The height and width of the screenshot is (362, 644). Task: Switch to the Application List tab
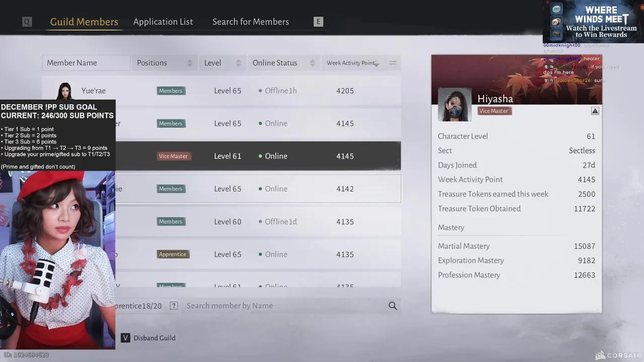[x=163, y=22]
